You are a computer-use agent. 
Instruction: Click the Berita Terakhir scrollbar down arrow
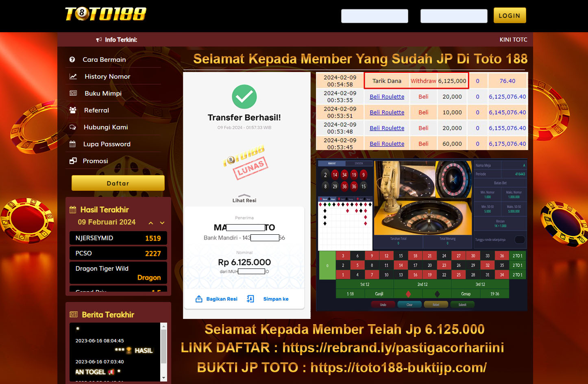click(x=164, y=378)
